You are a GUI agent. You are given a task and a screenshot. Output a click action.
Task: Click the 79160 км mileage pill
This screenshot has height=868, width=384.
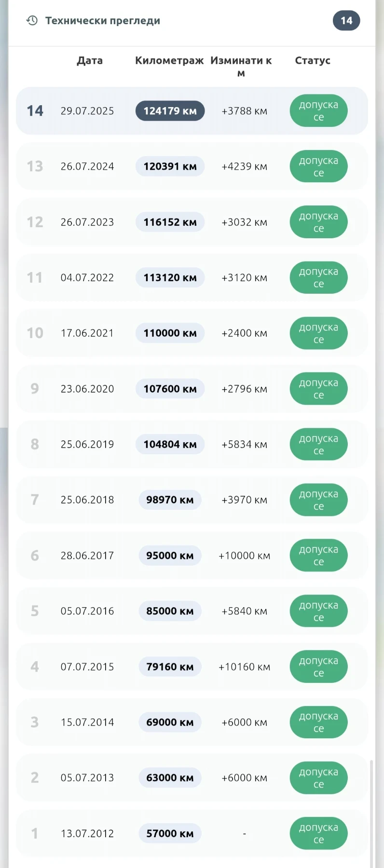[x=170, y=667]
